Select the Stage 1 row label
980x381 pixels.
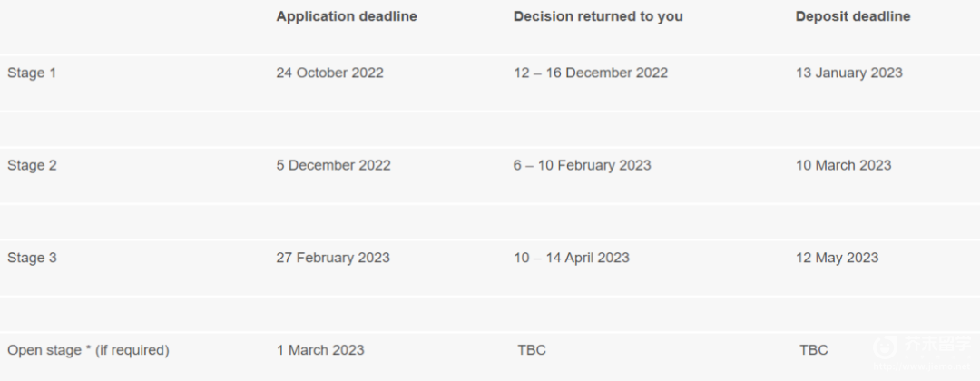(x=32, y=73)
